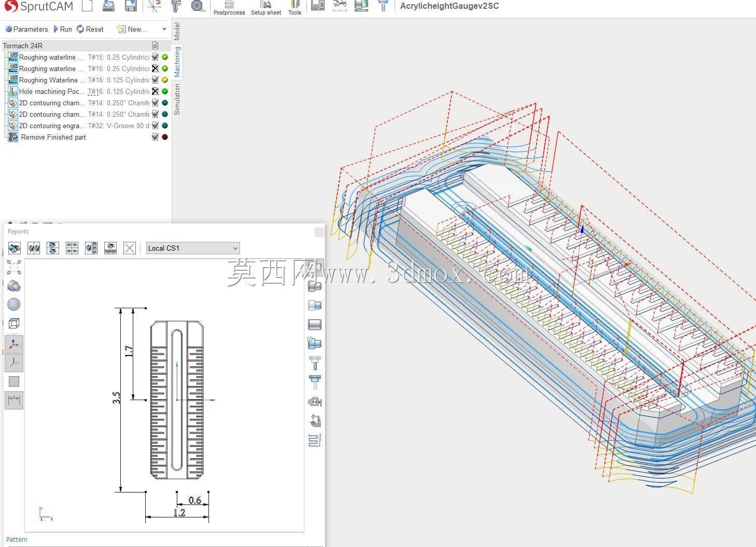Viewport: 756px width, 547px height.
Task: Toggle checkbox of Roughing Waterline T#16 operation
Action: pyautogui.click(x=155, y=80)
